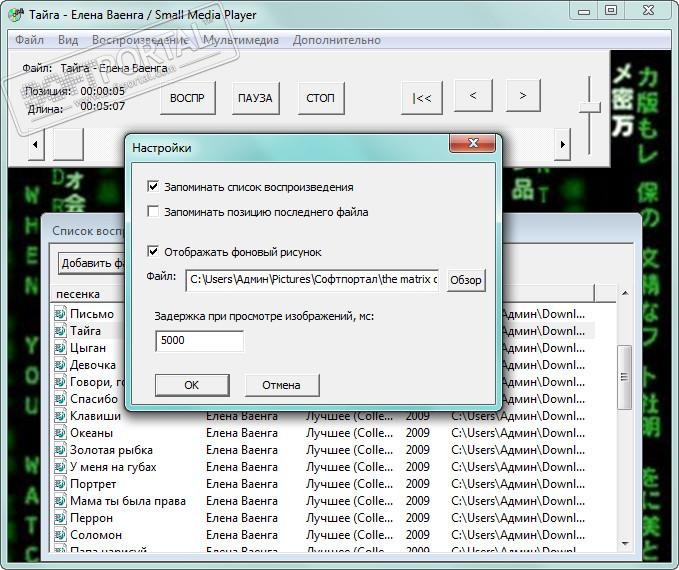Click the Отмена cancel button
679x570 pixels.
pyautogui.click(x=281, y=385)
